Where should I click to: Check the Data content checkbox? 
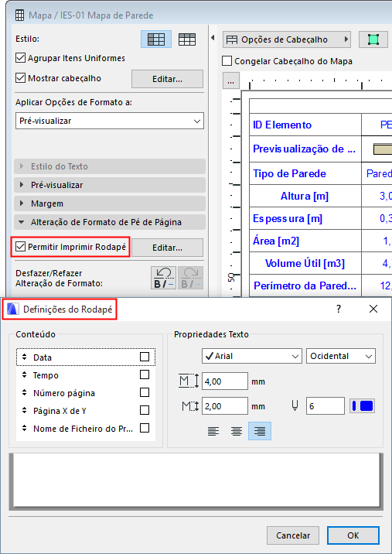[x=145, y=357]
